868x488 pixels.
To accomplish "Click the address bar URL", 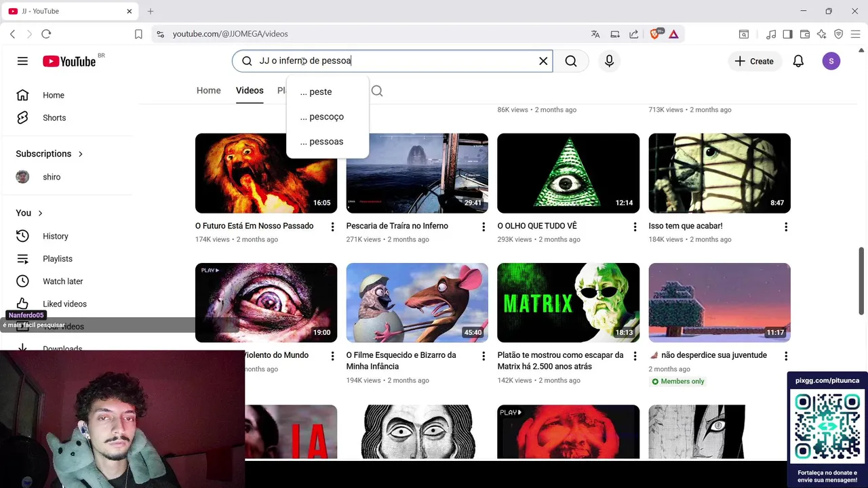I will pyautogui.click(x=230, y=34).
